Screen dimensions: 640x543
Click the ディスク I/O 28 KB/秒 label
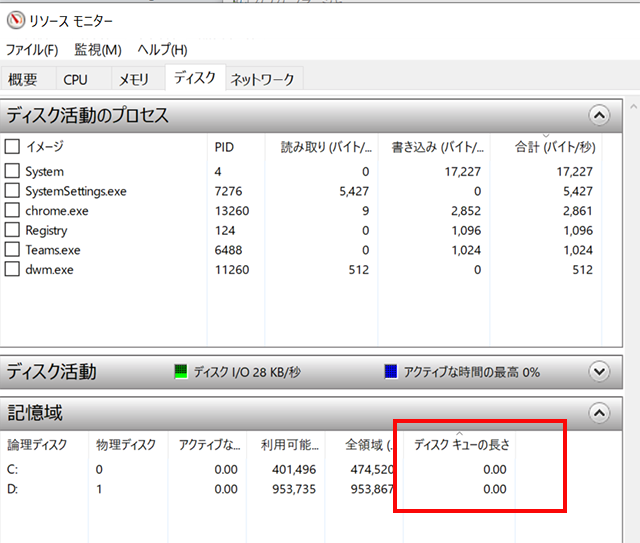(247, 372)
